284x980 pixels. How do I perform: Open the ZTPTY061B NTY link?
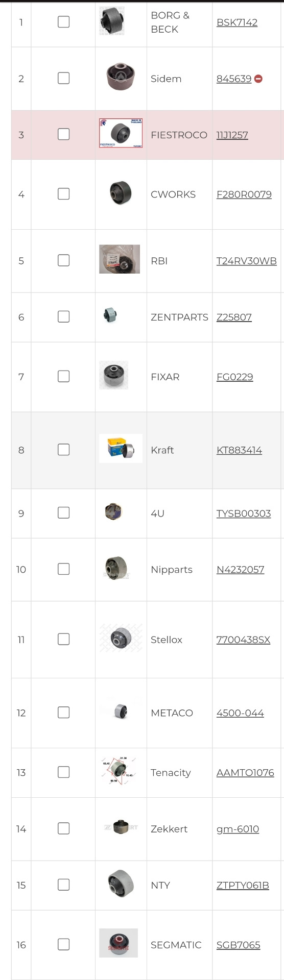coord(243,885)
